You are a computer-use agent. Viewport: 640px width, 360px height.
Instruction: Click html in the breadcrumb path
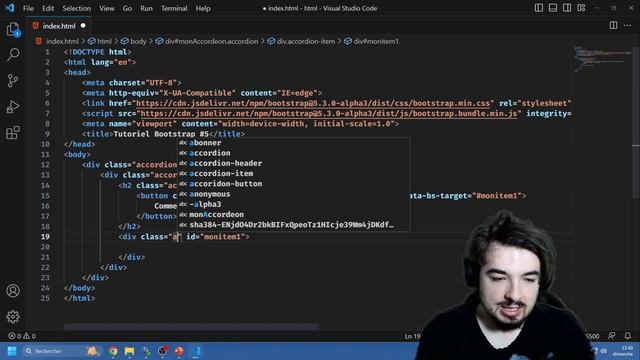coord(104,41)
